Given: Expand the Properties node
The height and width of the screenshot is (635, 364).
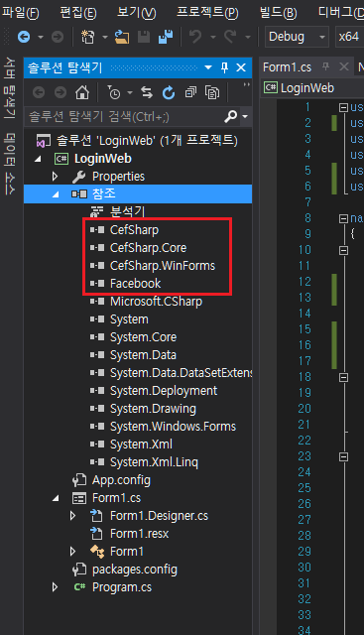Looking at the screenshot, I should [56, 177].
